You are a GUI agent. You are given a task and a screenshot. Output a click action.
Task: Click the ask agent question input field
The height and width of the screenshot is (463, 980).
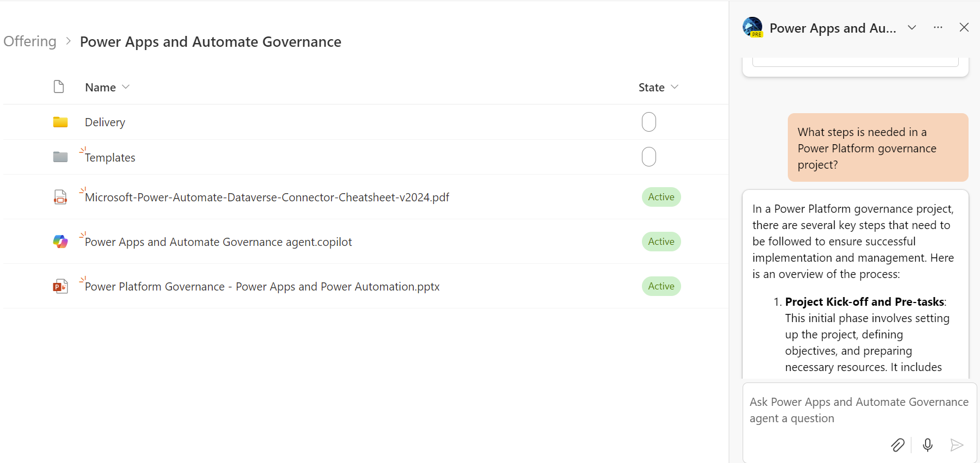859,410
